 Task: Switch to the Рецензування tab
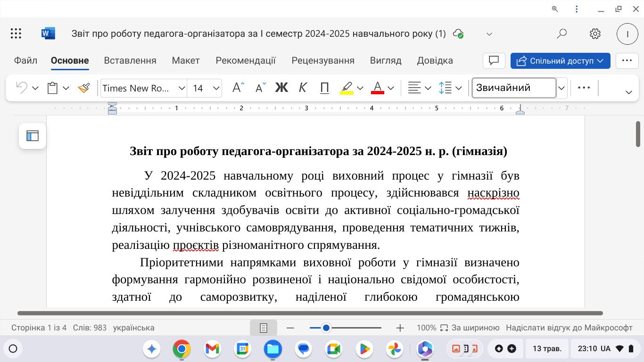coord(323,60)
